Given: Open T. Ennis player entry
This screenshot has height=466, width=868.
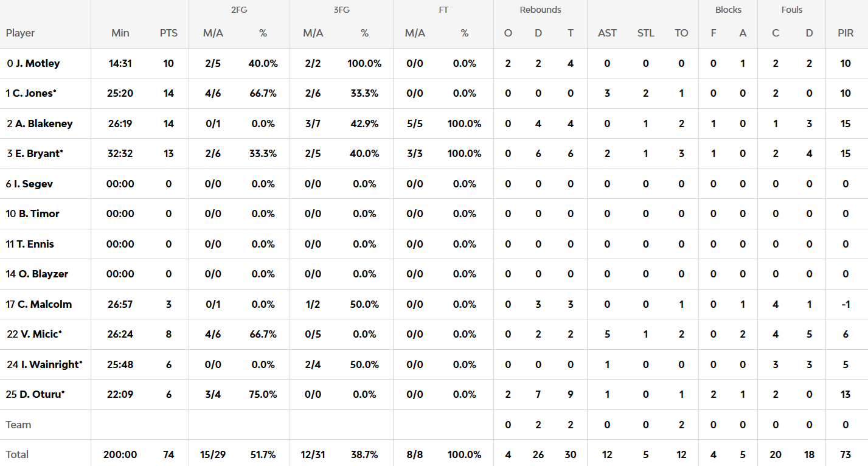Looking at the screenshot, I should [35, 244].
